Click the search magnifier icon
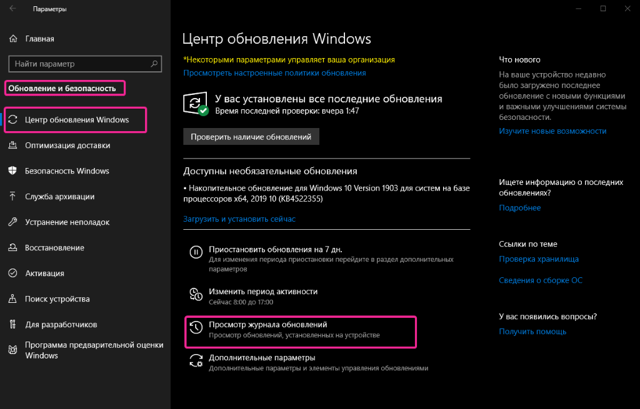The height and width of the screenshot is (409, 640). (154, 64)
